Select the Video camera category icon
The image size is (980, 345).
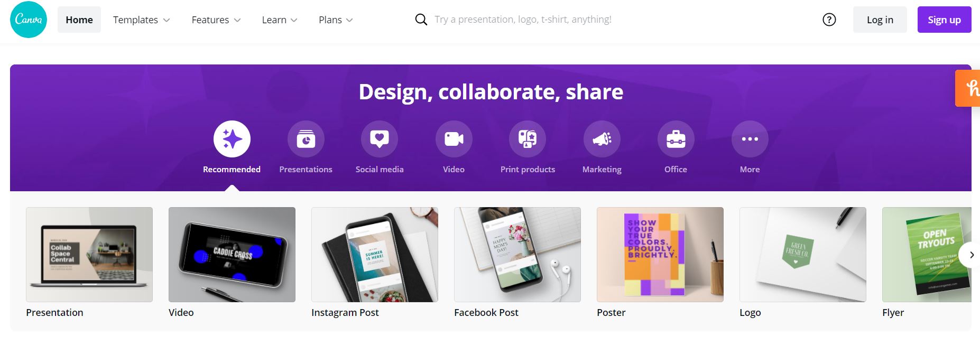point(454,139)
